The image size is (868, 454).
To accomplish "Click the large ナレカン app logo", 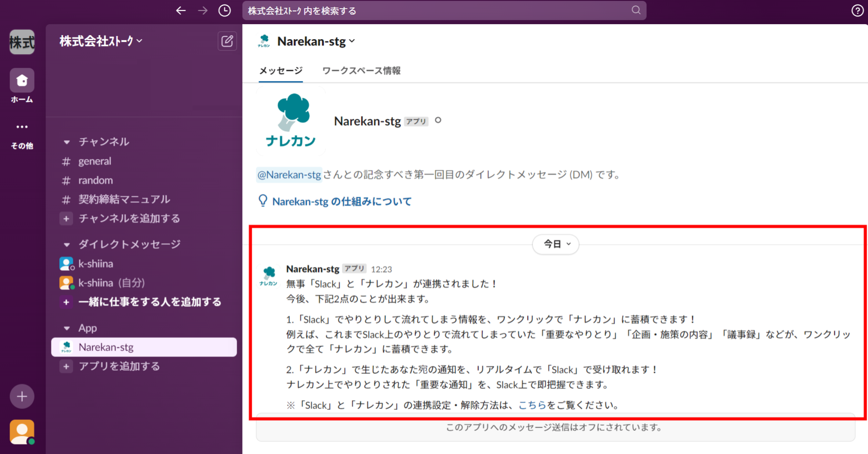I will [x=291, y=121].
